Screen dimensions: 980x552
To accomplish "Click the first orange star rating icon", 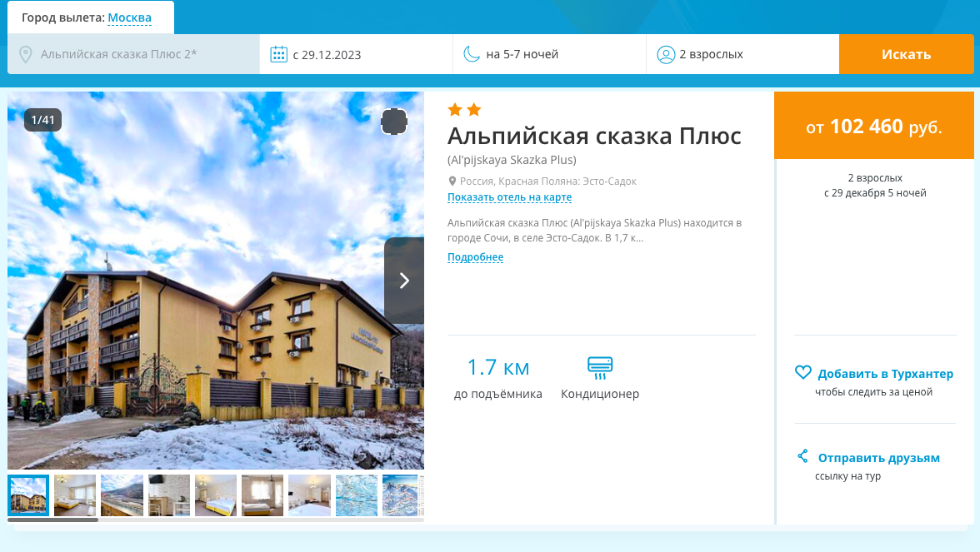I will pyautogui.click(x=455, y=110).
